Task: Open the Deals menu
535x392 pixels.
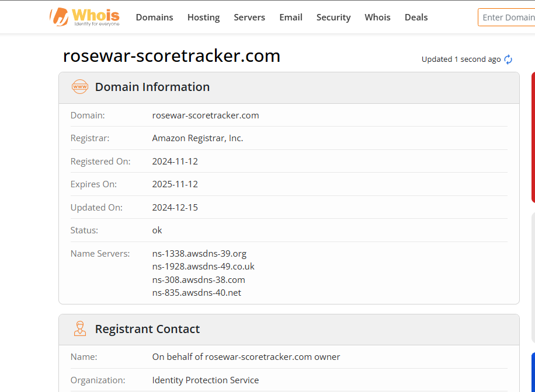Action: pyautogui.click(x=416, y=17)
